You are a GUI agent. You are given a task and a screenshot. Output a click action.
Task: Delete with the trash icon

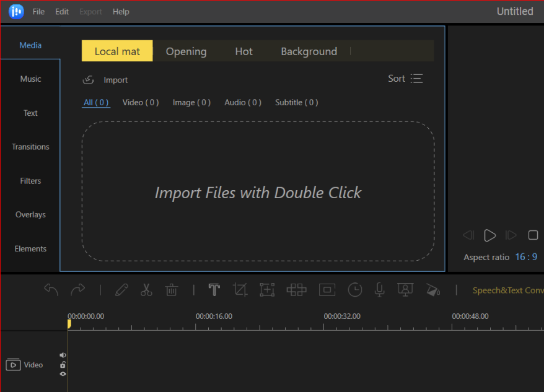pyautogui.click(x=172, y=290)
